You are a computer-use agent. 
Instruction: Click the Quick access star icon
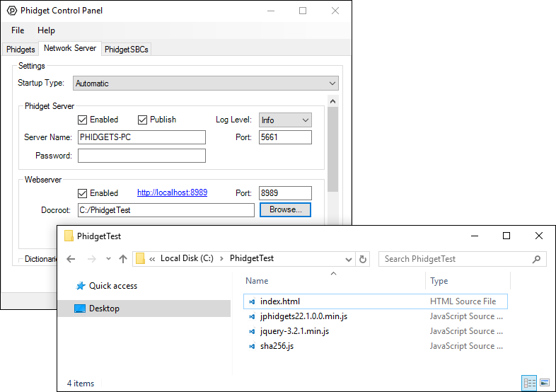tap(81, 286)
